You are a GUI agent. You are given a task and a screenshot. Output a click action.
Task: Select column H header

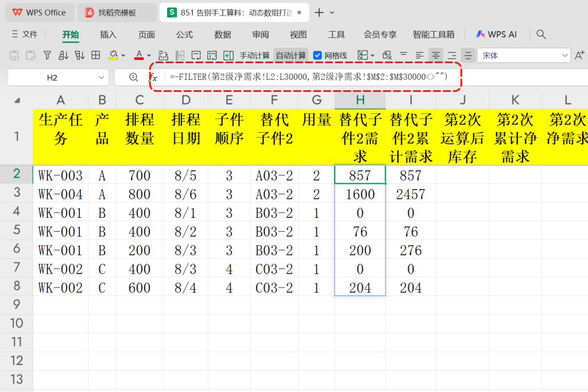point(360,100)
